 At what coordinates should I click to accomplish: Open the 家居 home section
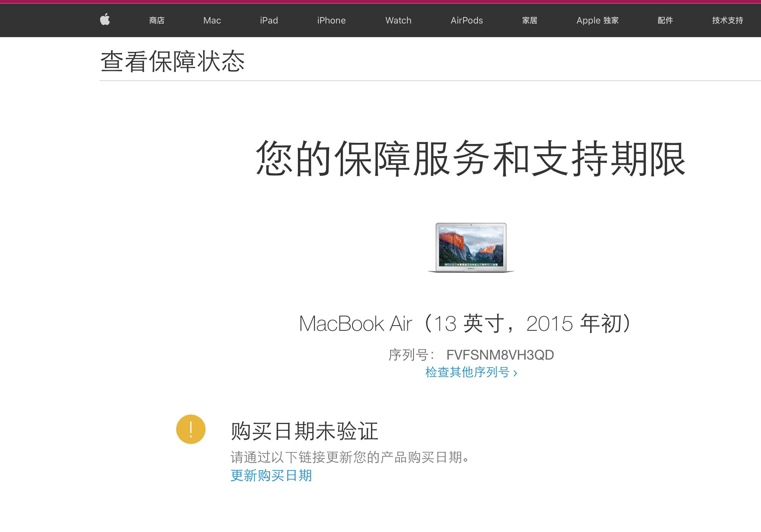529,20
